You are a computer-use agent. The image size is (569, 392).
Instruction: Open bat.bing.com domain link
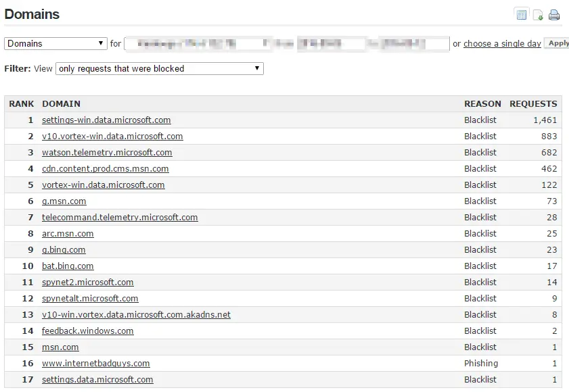[x=68, y=266]
